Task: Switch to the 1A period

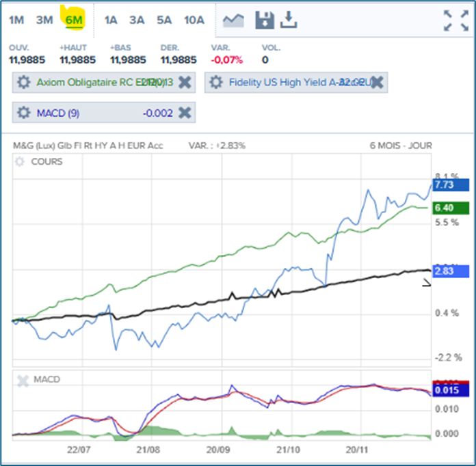Action: [x=111, y=20]
